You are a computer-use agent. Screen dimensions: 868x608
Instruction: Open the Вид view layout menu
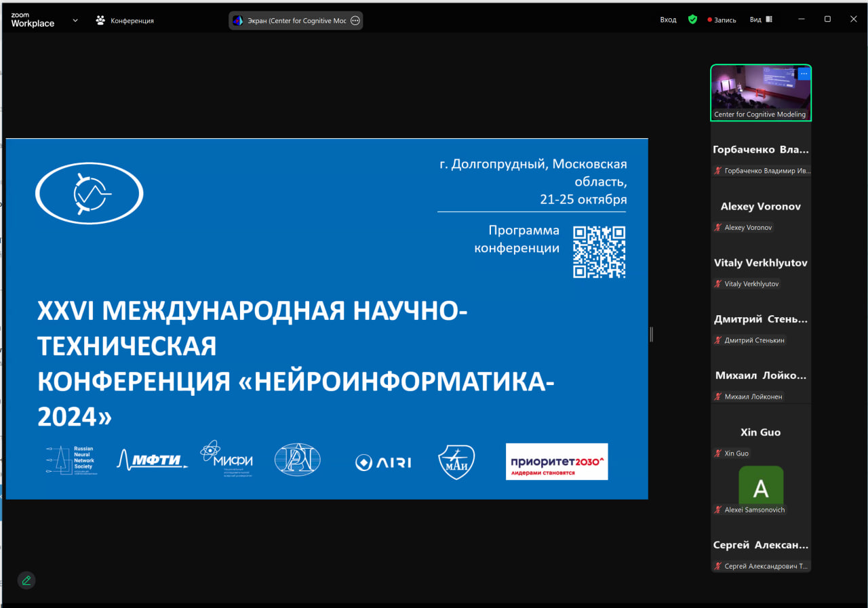(760, 20)
